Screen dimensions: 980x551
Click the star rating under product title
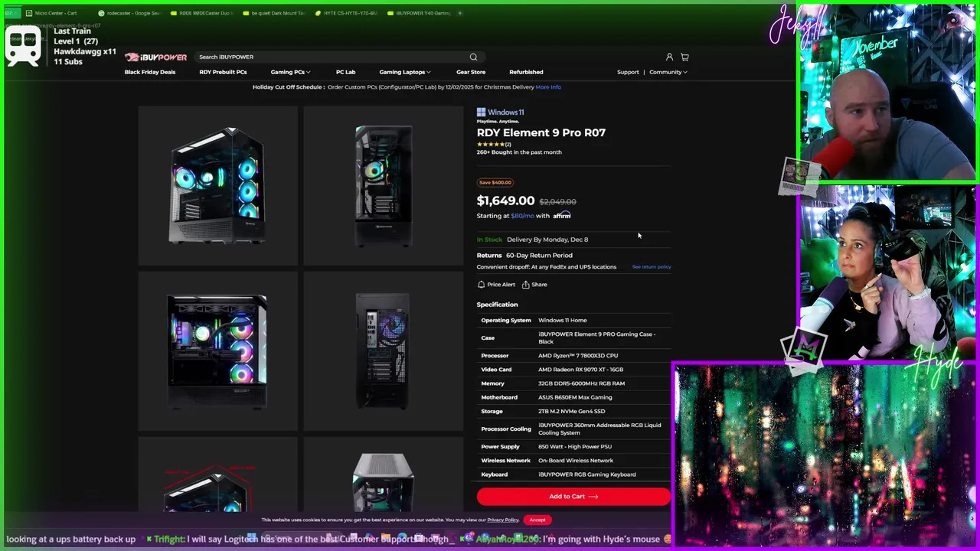click(x=491, y=144)
